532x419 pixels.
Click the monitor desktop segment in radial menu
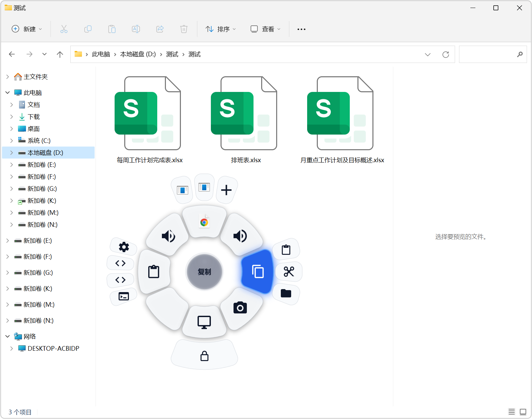(204, 322)
